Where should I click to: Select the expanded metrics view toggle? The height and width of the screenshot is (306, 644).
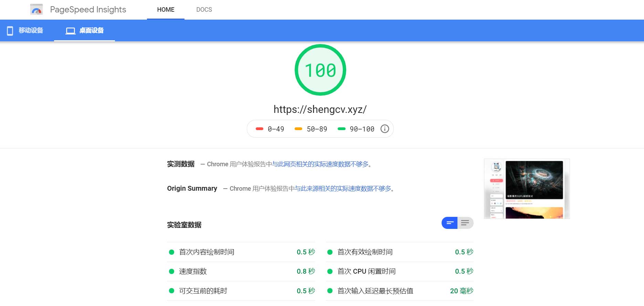pos(465,223)
